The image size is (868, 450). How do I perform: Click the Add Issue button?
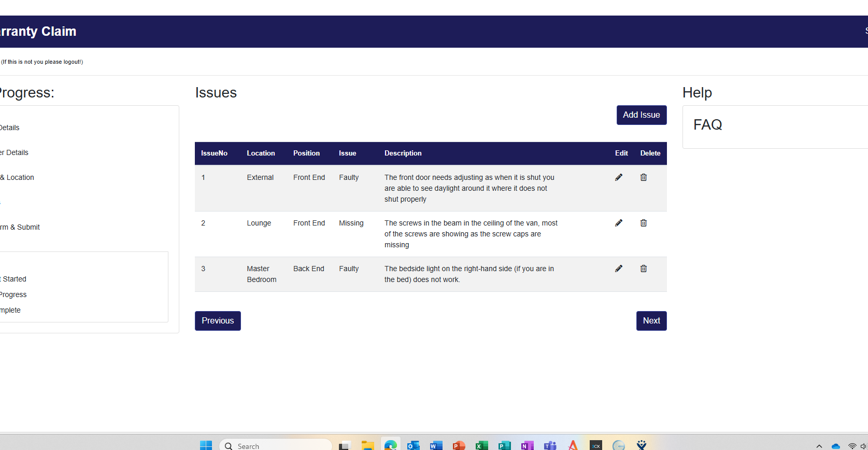point(642,115)
